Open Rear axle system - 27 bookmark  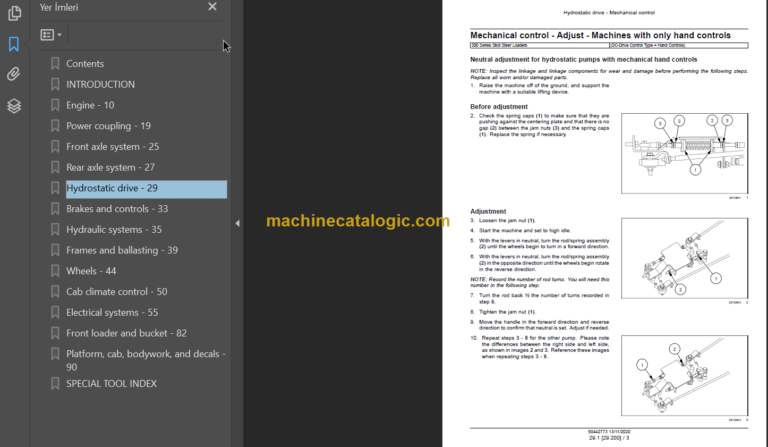tap(110, 167)
